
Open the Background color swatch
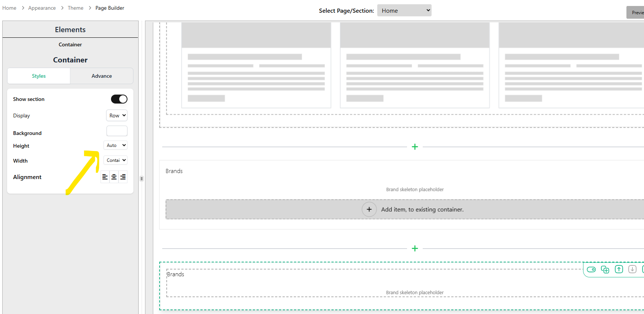[117, 131]
